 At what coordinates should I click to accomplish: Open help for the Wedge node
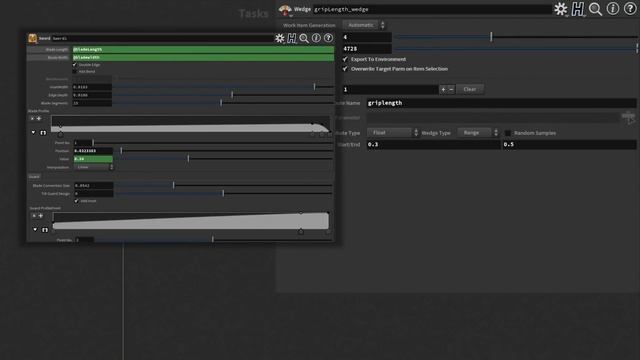tap(630, 9)
